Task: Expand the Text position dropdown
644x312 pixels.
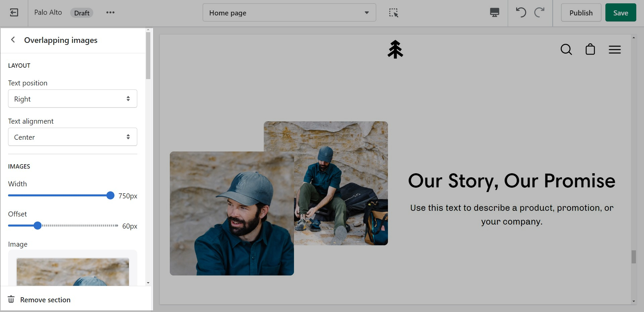Action: tap(72, 99)
